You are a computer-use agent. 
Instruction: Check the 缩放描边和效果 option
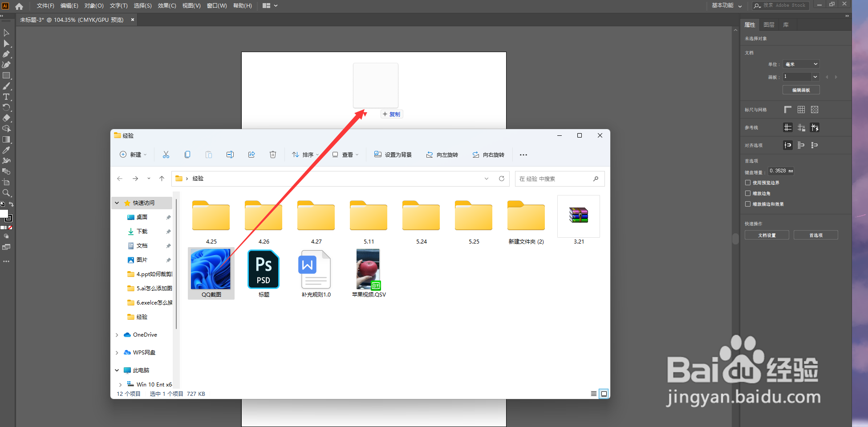click(748, 204)
